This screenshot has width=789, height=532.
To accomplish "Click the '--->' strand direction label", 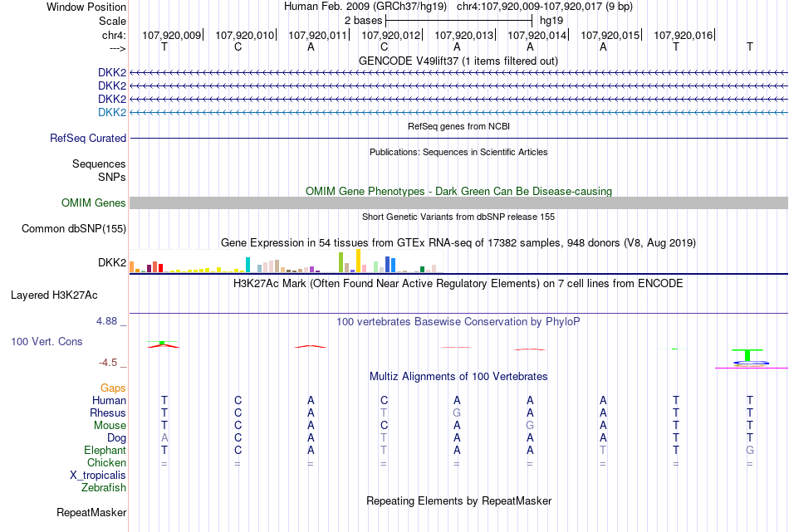I will 118,48.
